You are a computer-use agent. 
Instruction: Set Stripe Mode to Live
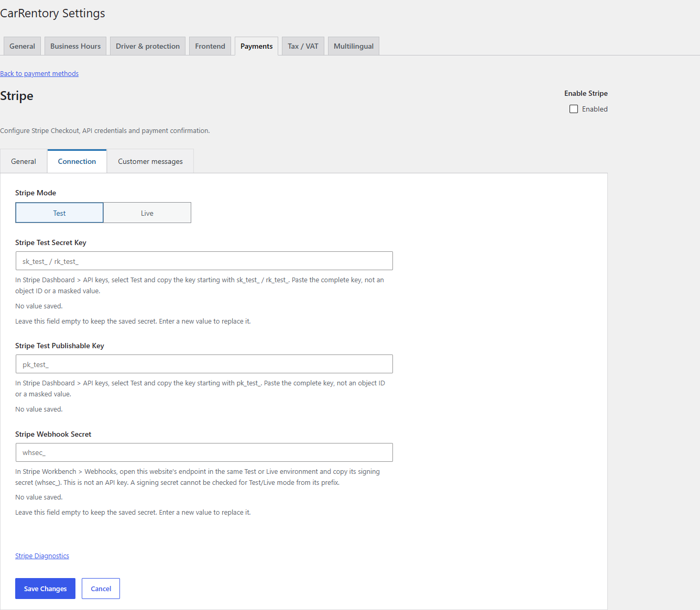coord(147,213)
